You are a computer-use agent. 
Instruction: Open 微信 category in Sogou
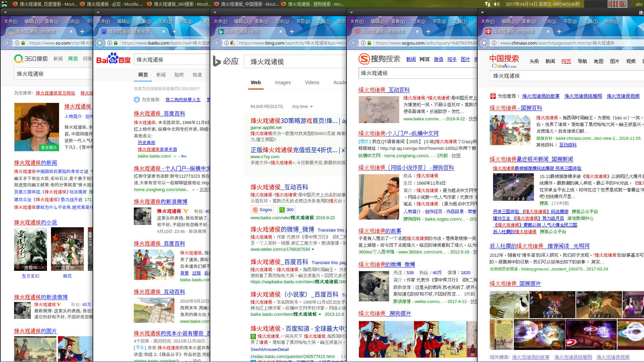(x=438, y=59)
